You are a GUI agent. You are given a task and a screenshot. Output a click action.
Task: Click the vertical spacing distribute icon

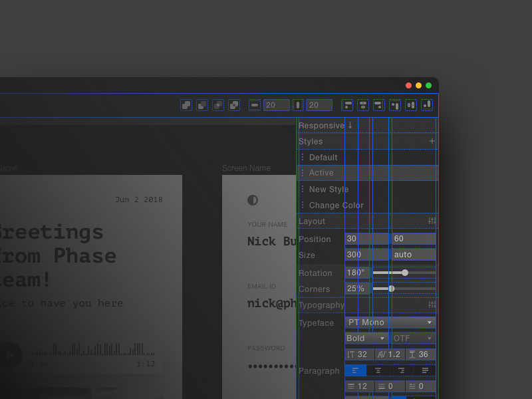[x=298, y=105]
